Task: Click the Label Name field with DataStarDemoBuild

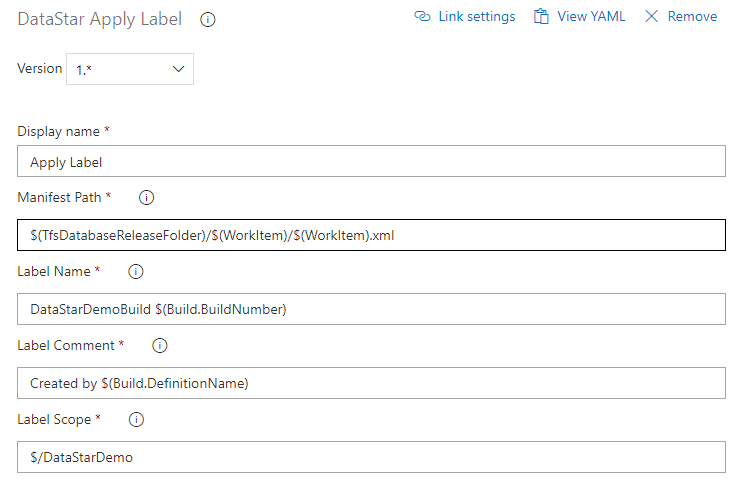Action: coord(371,309)
